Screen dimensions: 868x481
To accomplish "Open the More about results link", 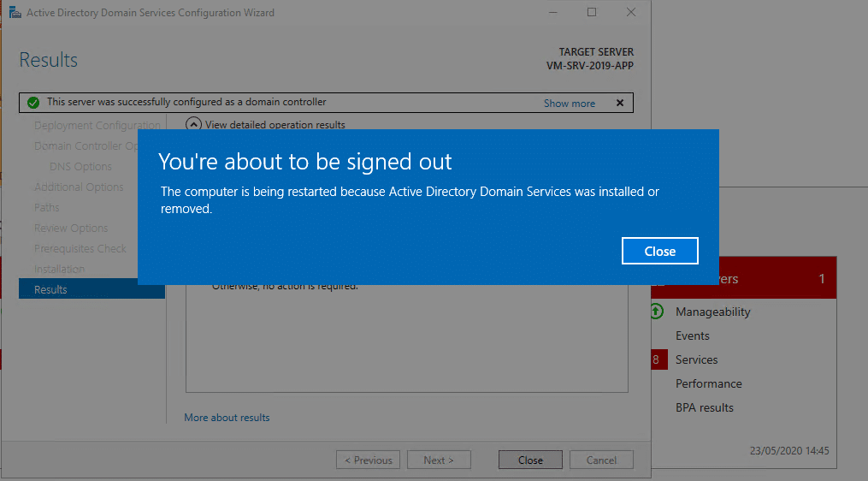I will point(227,418).
